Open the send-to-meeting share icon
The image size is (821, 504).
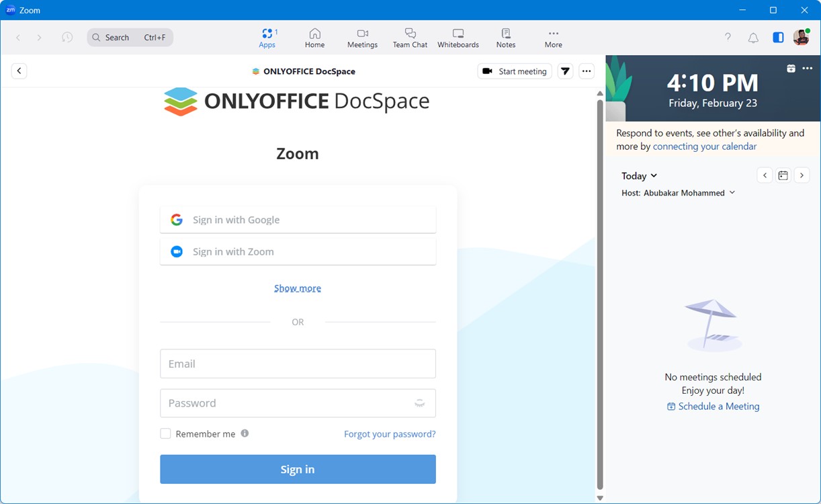[x=565, y=71]
